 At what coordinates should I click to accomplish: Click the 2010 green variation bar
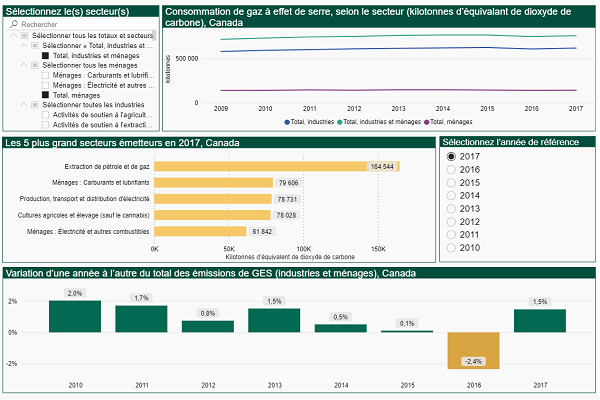[x=75, y=316]
